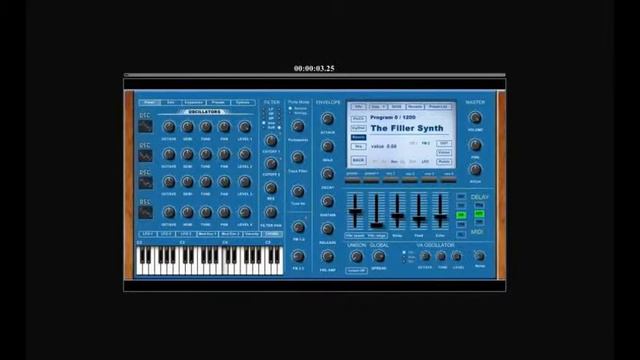This screenshot has height=360, width=640.
Task: Click the Track Filter knob
Action: click(x=298, y=157)
